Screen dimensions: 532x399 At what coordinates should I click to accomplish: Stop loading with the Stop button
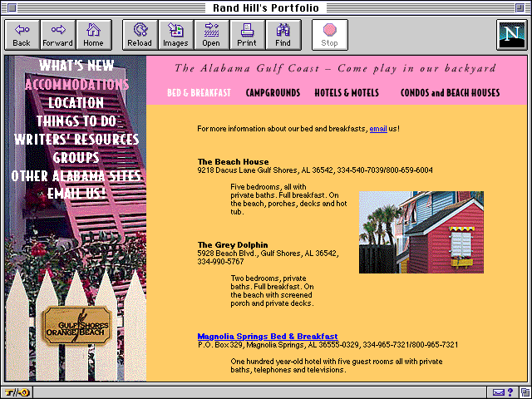pyautogui.click(x=330, y=35)
